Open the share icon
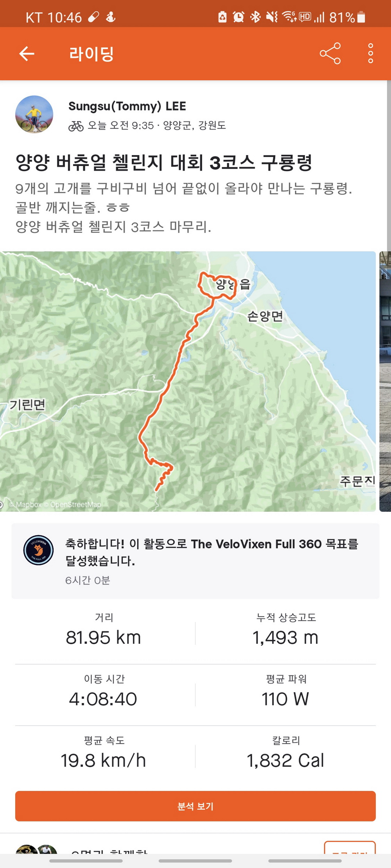The height and width of the screenshot is (868, 391). [330, 54]
